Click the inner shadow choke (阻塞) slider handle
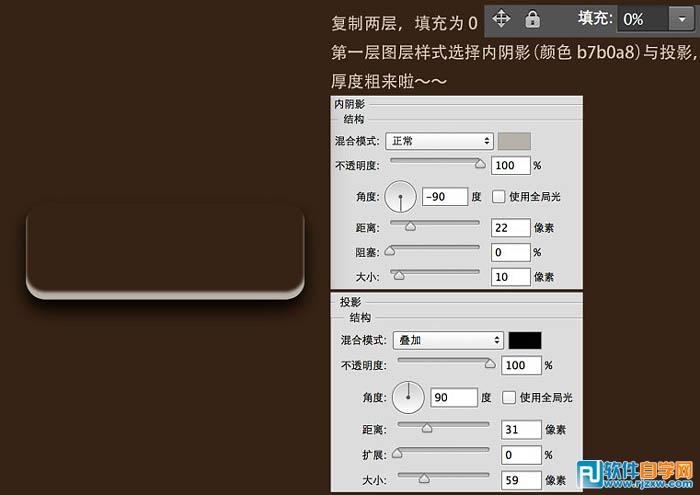The image size is (700, 495). click(x=390, y=250)
